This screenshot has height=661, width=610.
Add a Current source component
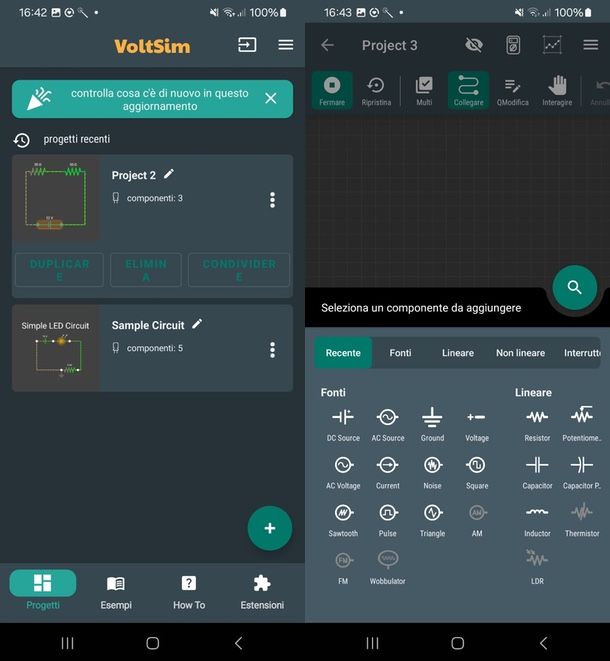[x=387, y=472]
